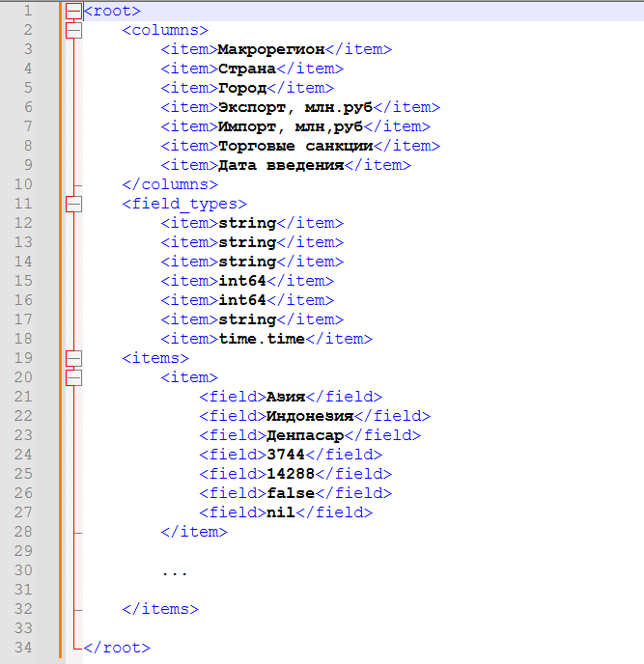Collapse the columns block fold marker
This screenshot has height=664, width=644.
[x=73, y=30]
